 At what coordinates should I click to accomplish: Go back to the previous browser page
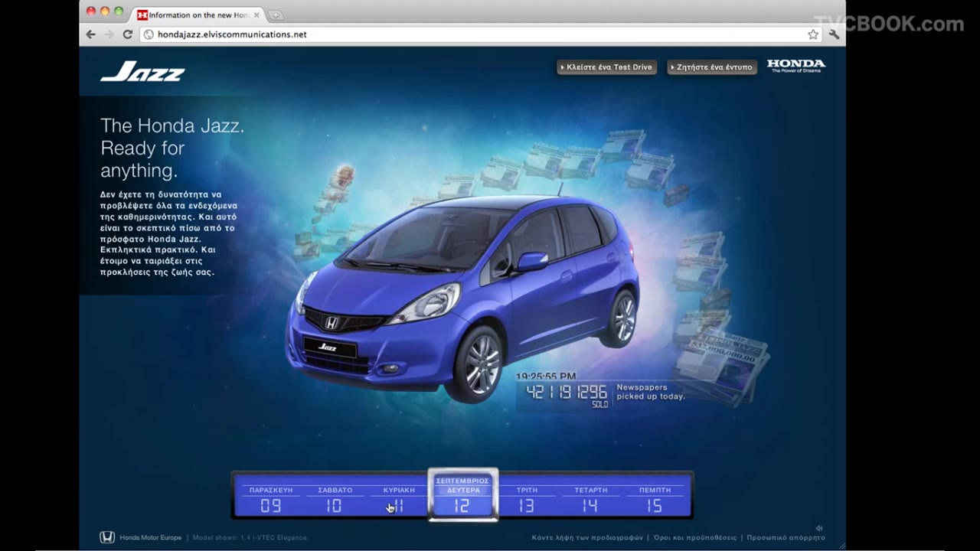[x=91, y=34]
